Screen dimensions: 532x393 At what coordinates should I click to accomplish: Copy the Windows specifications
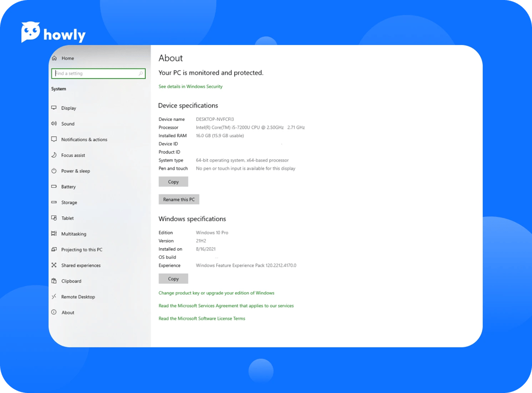click(x=173, y=279)
